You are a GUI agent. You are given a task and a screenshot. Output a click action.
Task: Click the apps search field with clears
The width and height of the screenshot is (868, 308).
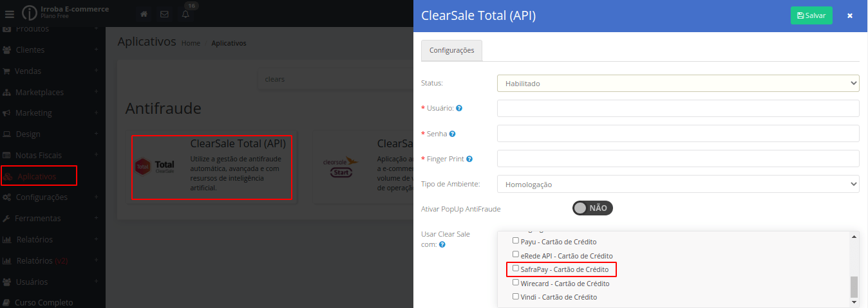[337, 79]
